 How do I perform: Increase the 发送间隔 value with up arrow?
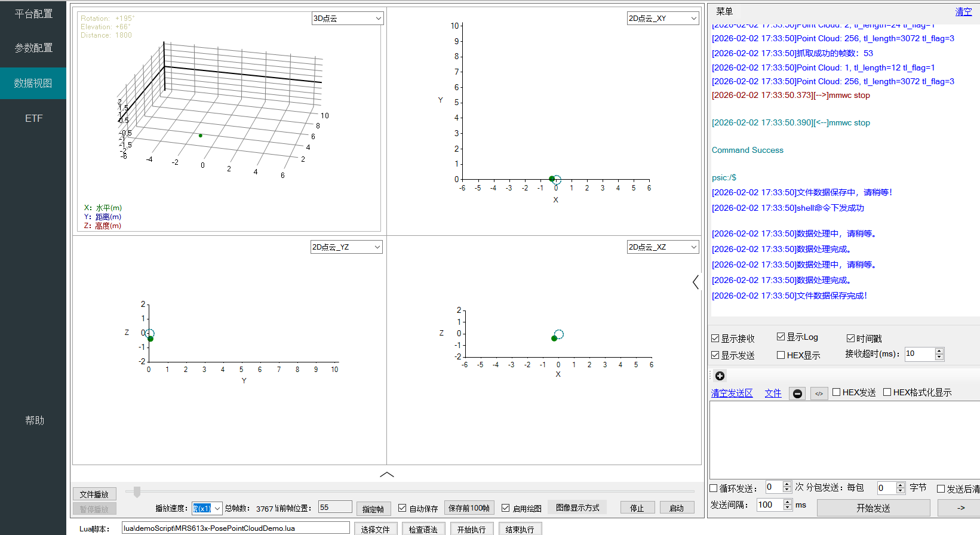click(788, 502)
